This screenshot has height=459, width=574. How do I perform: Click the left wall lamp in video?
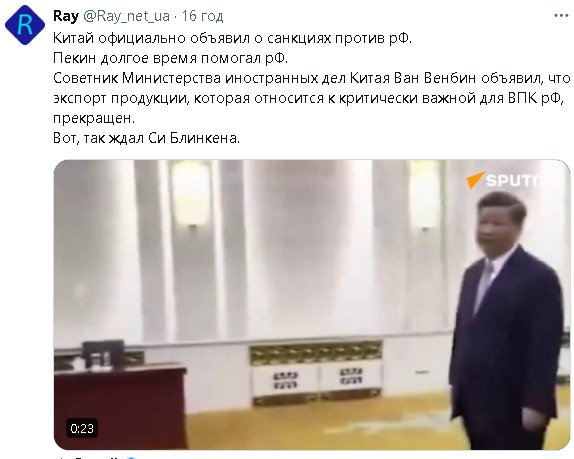[191, 194]
